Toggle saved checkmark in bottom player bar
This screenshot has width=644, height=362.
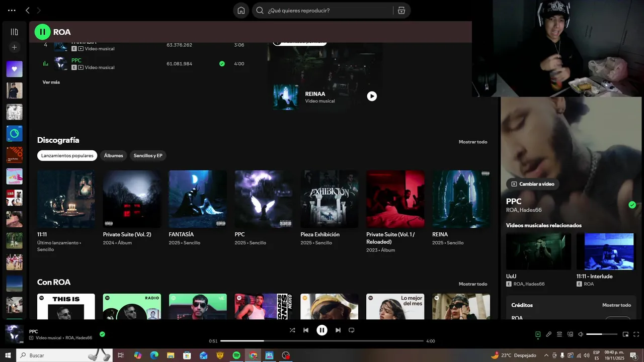click(x=102, y=334)
